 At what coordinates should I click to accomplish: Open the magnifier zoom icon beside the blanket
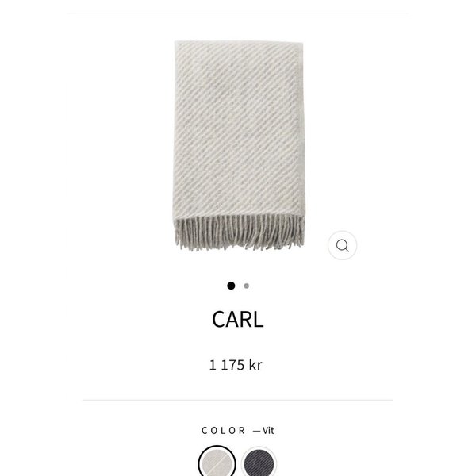point(342,245)
